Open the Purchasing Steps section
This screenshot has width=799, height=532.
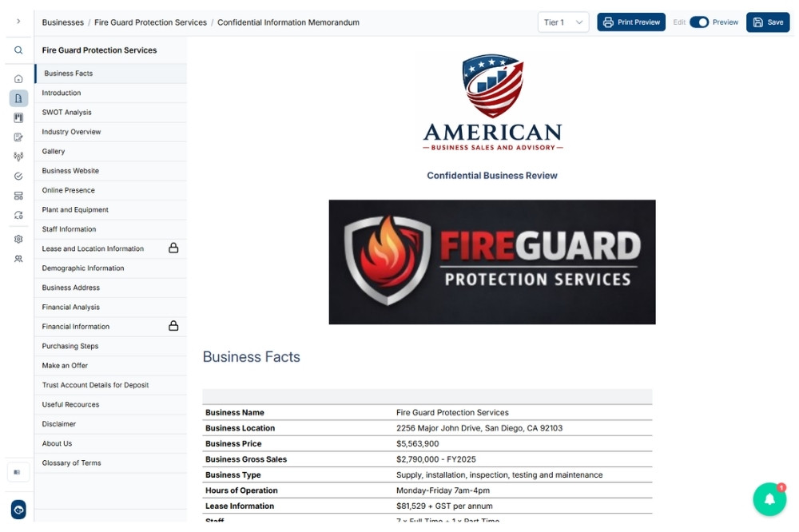coord(110,346)
